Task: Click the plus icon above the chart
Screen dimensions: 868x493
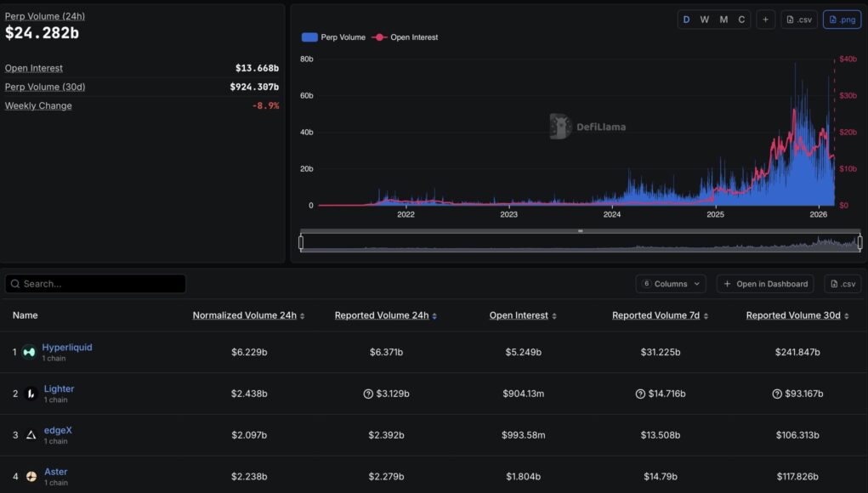Action: [765, 20]
